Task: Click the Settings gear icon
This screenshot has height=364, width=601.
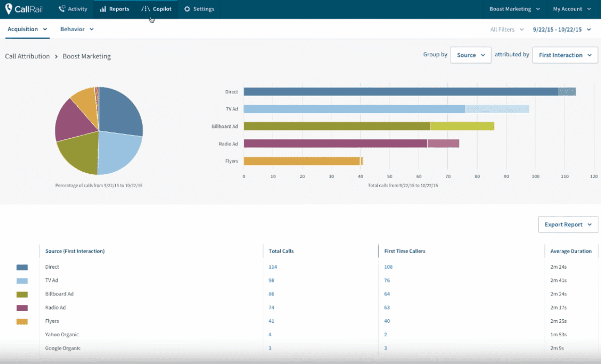Action: 187,9
